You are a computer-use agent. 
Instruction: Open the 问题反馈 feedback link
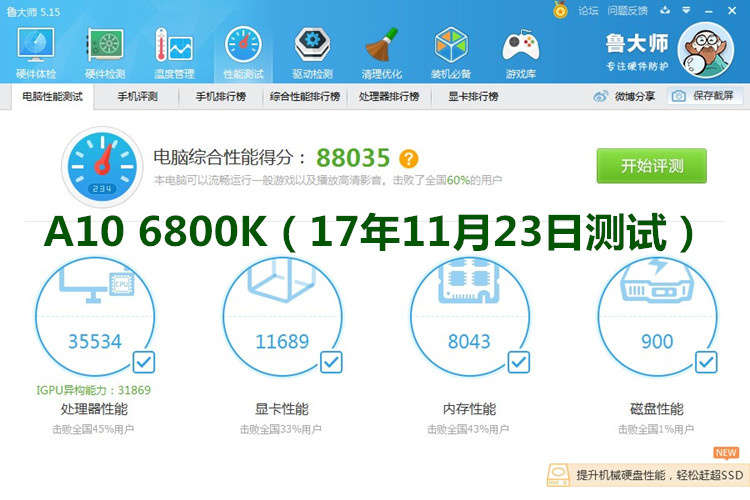coord(628,11)
